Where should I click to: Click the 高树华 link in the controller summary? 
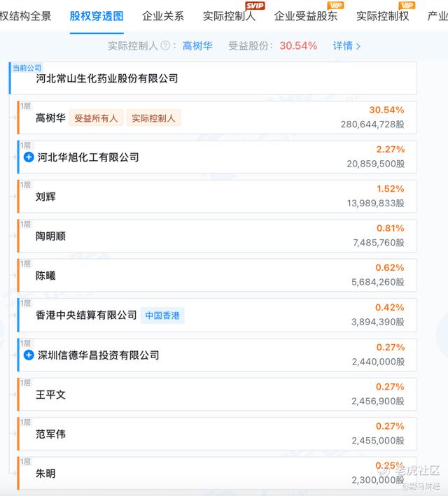click(x=197, y=46)
